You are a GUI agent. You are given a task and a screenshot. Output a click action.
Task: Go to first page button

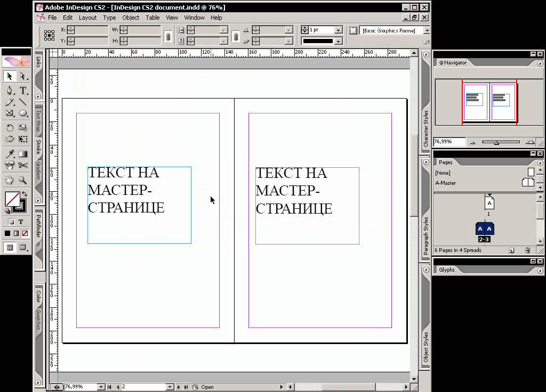point(109,387)
